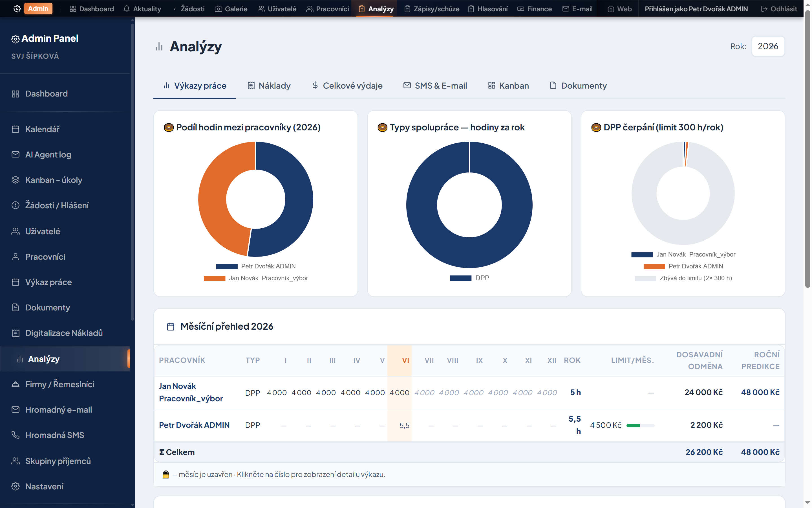Click the Firmy / Řemeslníci helmet icon
The image size is (812, 508).
tap(16, 384)
